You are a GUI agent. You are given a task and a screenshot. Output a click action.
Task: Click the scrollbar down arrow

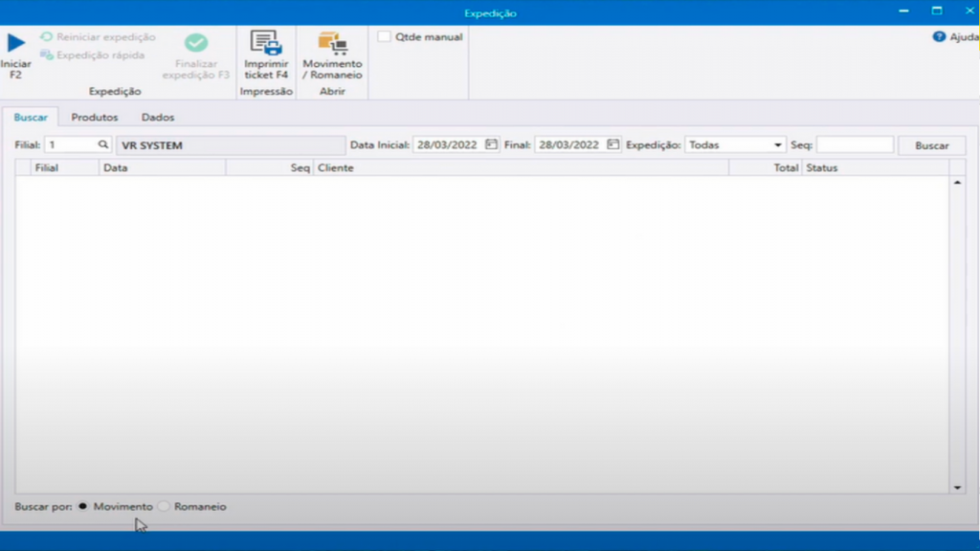(x=958, y=487)
